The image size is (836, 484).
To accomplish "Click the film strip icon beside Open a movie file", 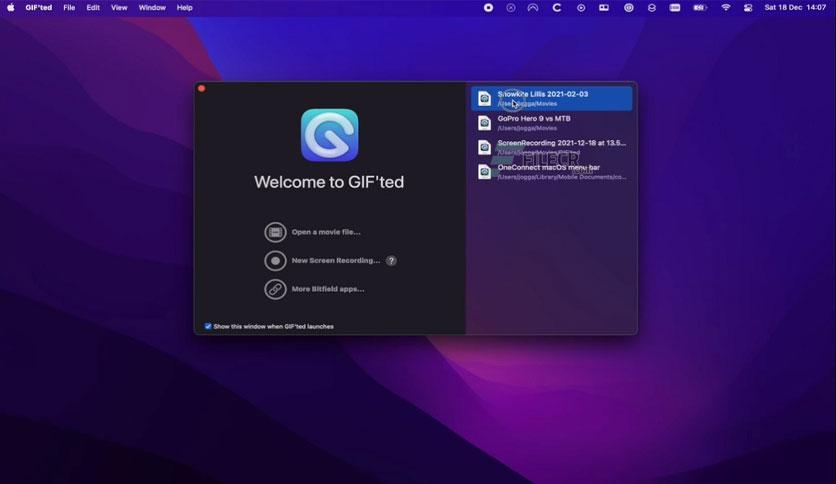I will (x=275, y=232).
